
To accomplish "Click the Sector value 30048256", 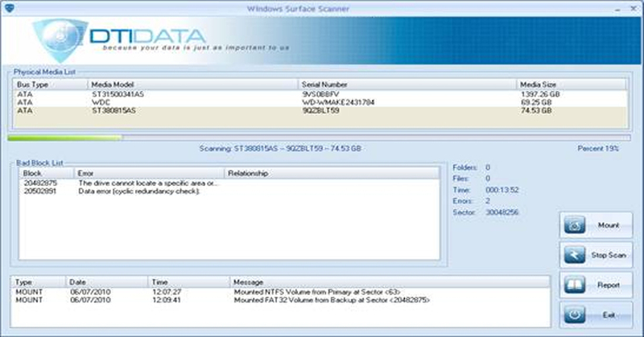I will 502,212.
